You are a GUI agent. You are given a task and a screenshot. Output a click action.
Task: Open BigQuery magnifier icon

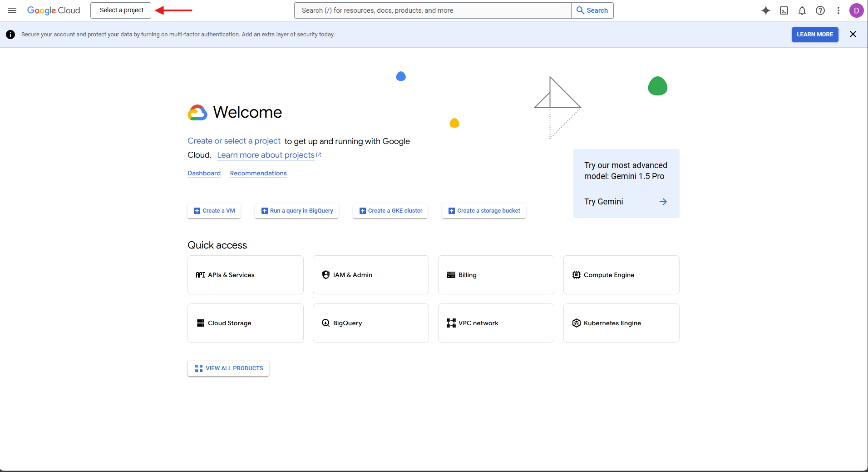(326, 323)
